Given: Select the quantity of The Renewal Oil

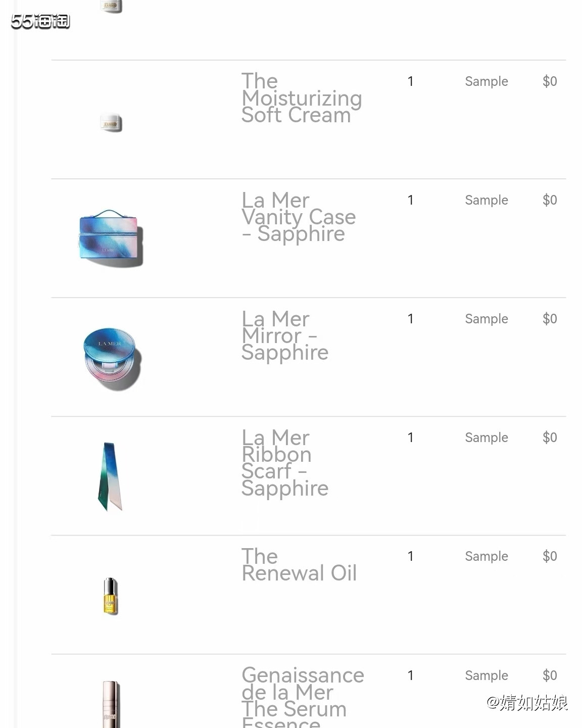Looking at the screenshot, I should pyautogui.click(x=411, y=556).
